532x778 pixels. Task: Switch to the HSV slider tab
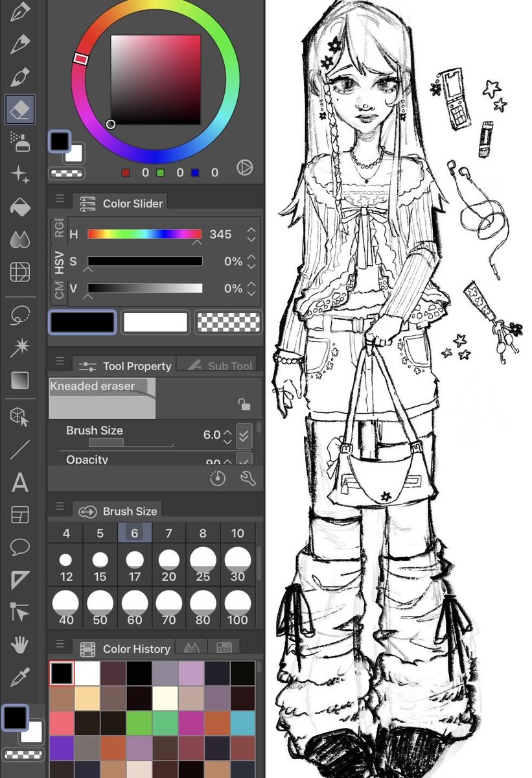click(59, 261)
